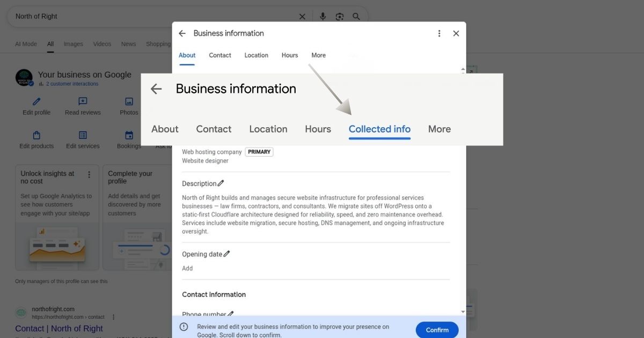The width and height of the screenshot is (644, 338).
Task: Switch search results to News
Action: pos(129,44)
